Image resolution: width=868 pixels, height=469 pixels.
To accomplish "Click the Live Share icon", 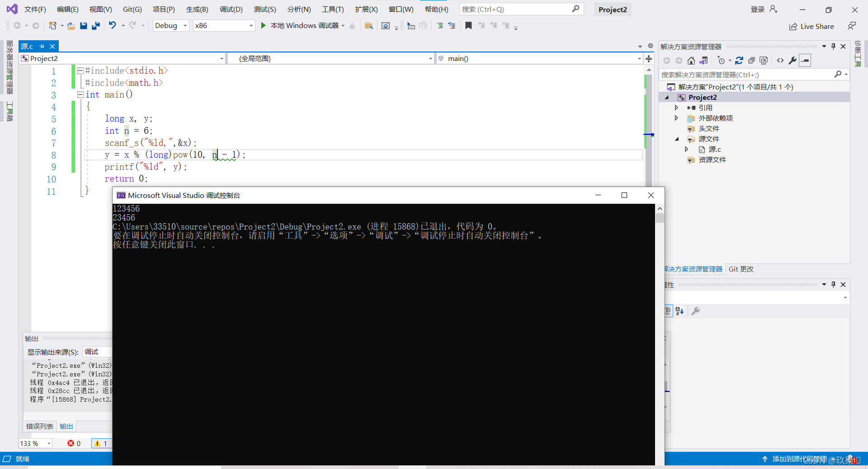I will [x=793, y=27].
